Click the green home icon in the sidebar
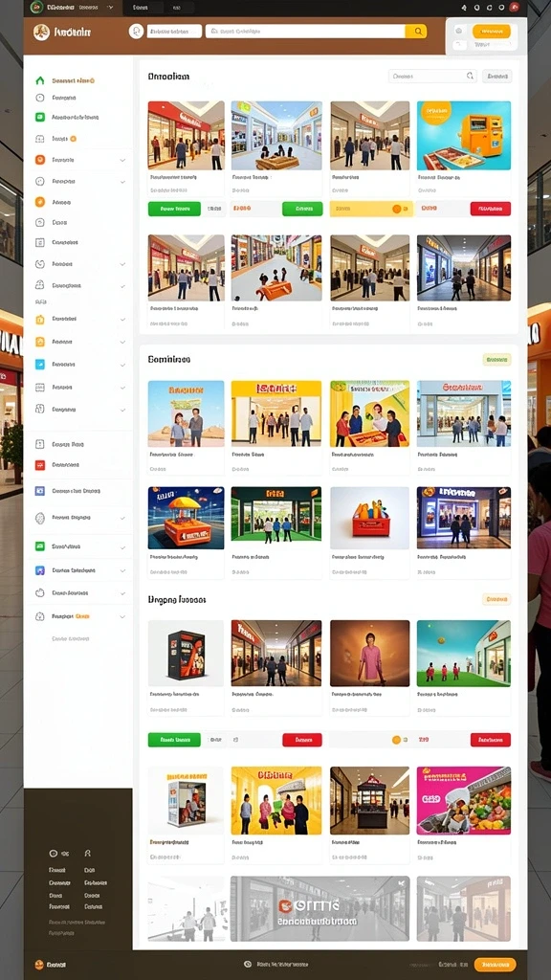Viewport: 551px width, 980px height. pos(40,80)
